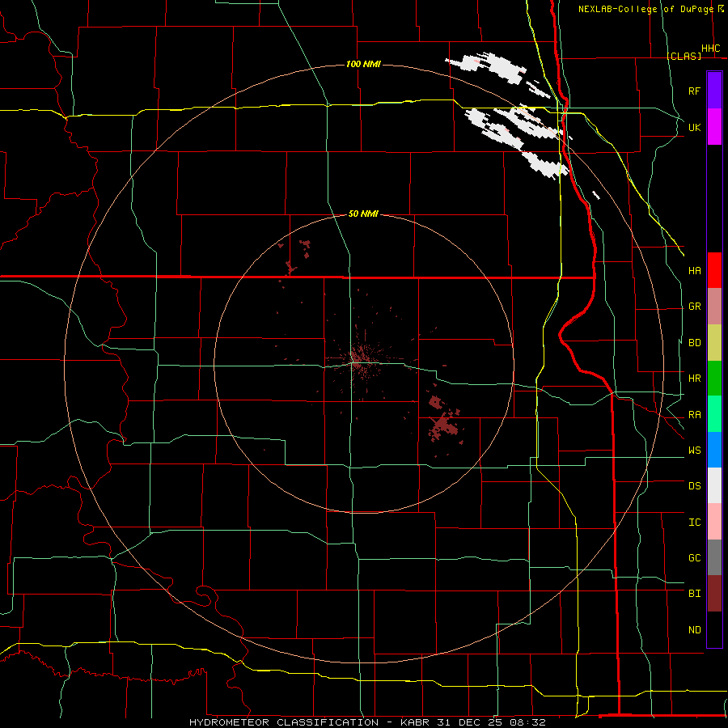Click the GC legend label
Image resolution: width=728 pixels, height=728 pixels.
coord(694,558)
